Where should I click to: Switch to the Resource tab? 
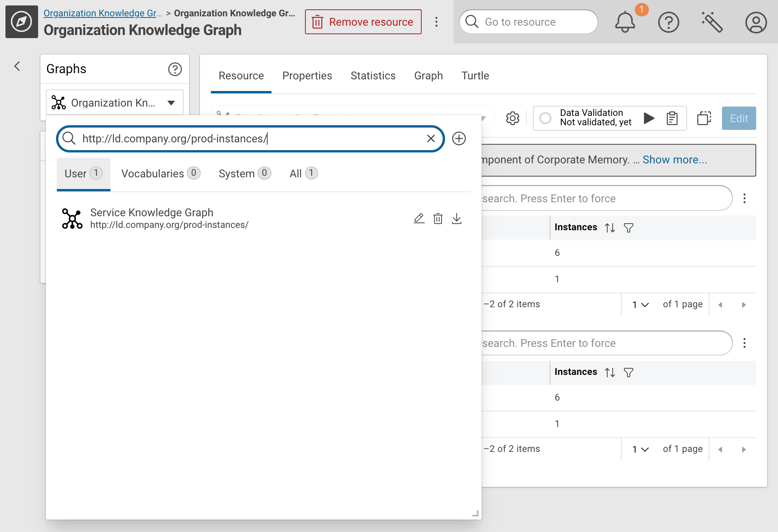pos(241,76)
